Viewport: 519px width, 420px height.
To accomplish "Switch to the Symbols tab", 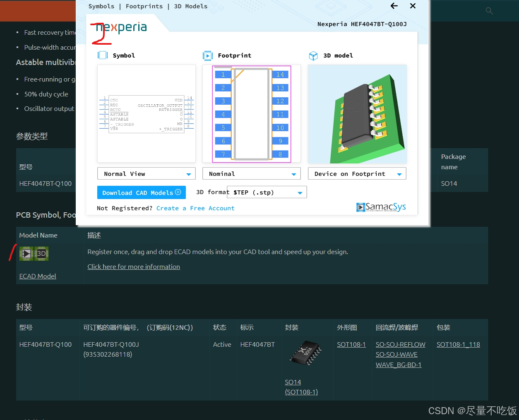I will (101, 6).
